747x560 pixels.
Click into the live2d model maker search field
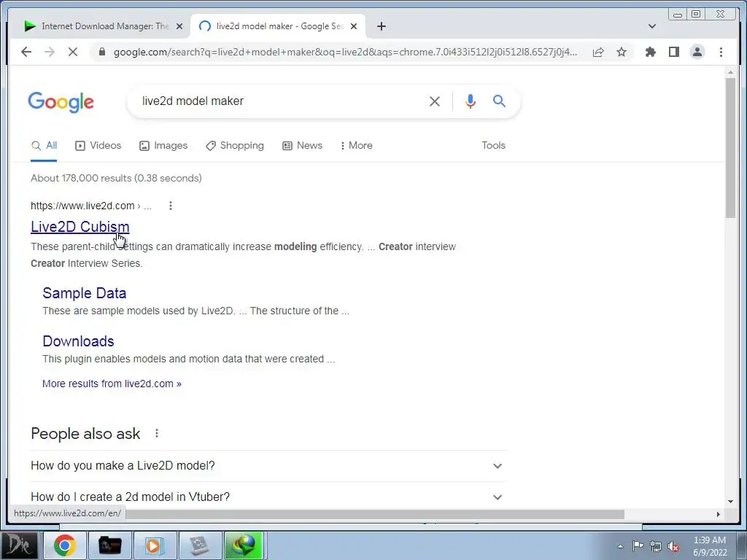281,101
